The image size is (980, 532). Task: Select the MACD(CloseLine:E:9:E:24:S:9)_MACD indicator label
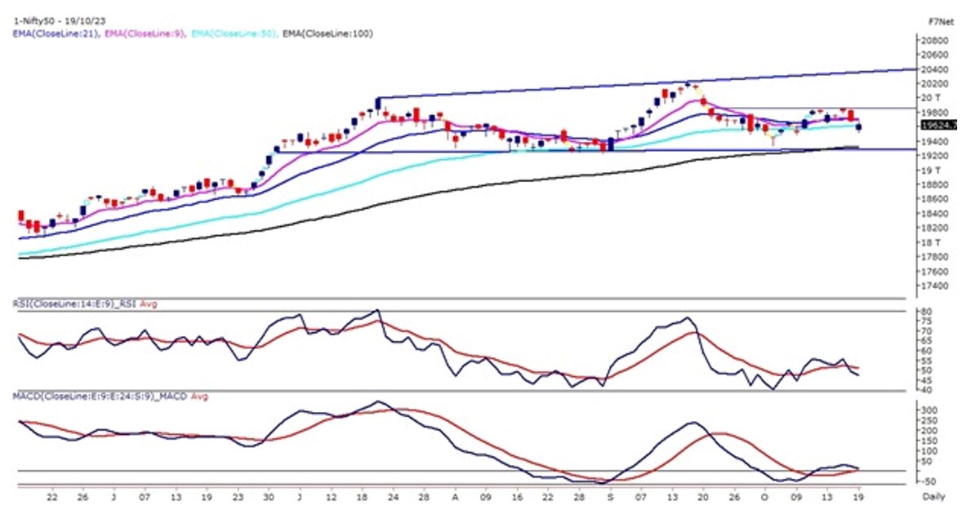100,396
